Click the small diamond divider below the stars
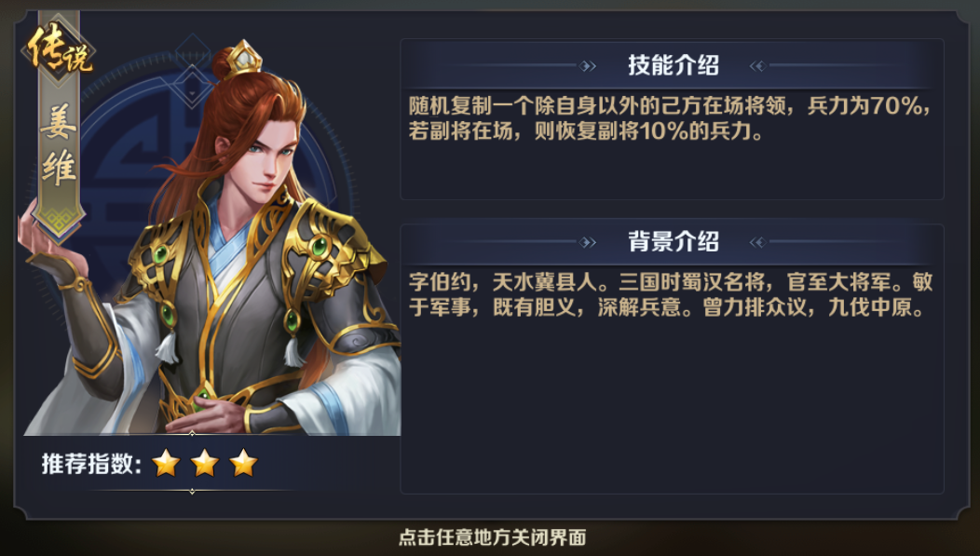The width and height of the screenshot is (980, 556). click(x=192, y=491)
